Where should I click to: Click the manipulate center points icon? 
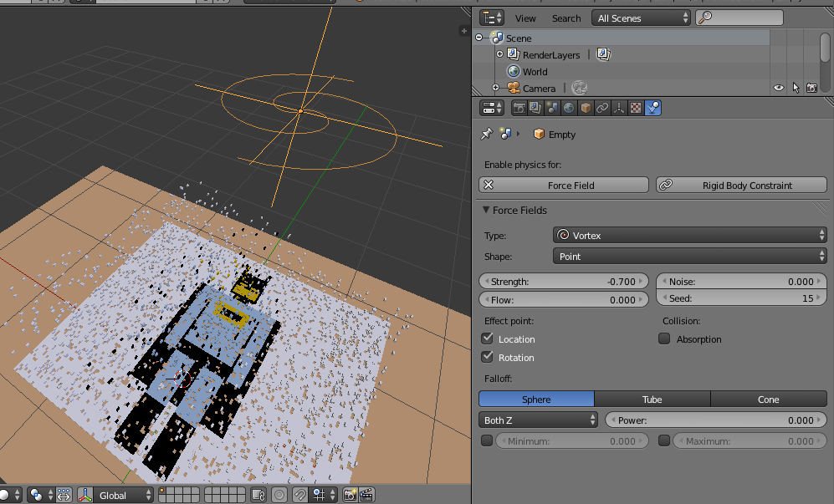[x=64, y=495]
